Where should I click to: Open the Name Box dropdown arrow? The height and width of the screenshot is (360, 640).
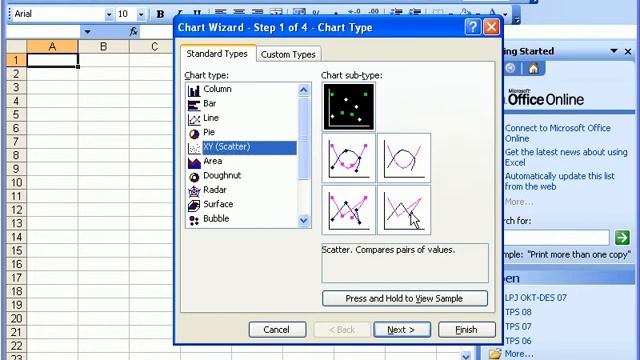[87, 31]
